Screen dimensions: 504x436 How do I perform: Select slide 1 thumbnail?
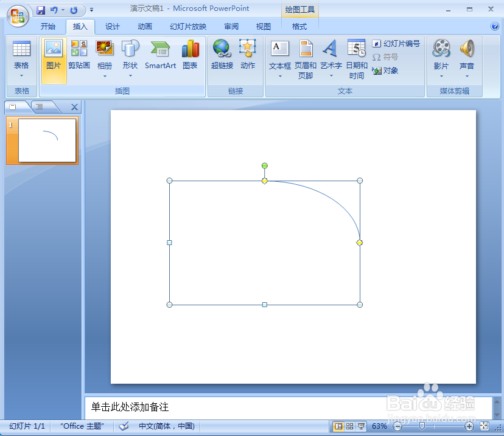point(47,140)
